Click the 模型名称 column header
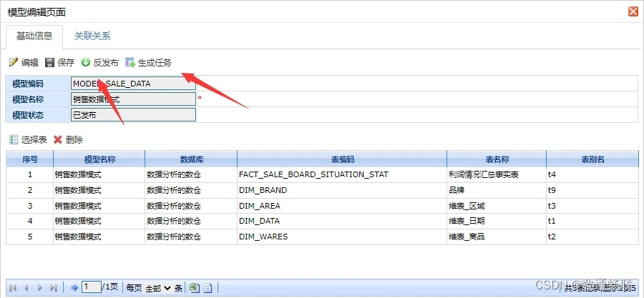Image resolution: width=644 pixels, height=298 pixels. pyautogui.click(x=99, y=159)
